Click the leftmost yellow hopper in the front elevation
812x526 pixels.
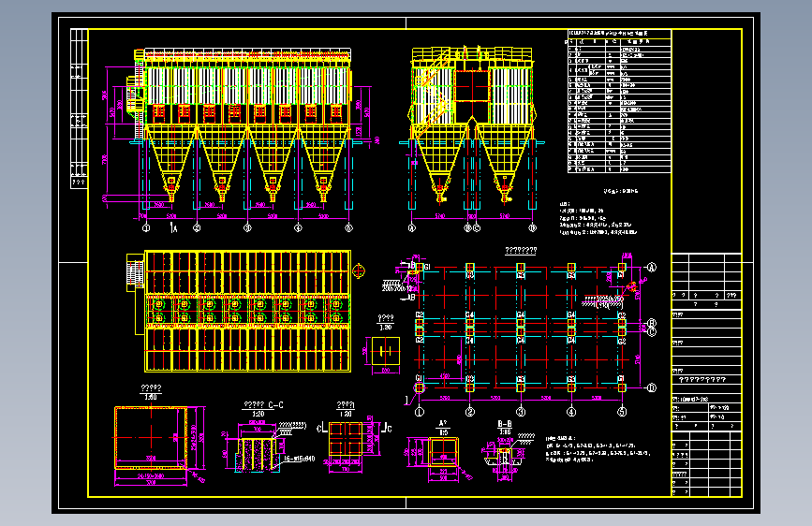pos(171,163)
